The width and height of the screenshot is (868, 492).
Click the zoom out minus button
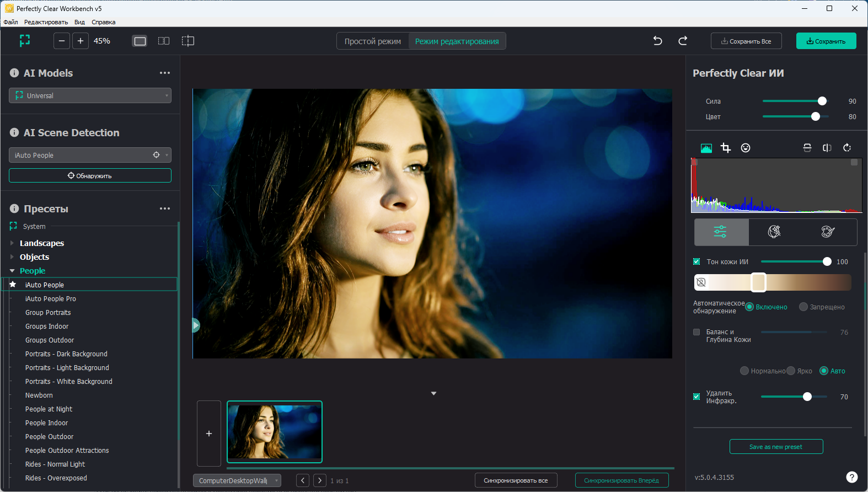62,41
